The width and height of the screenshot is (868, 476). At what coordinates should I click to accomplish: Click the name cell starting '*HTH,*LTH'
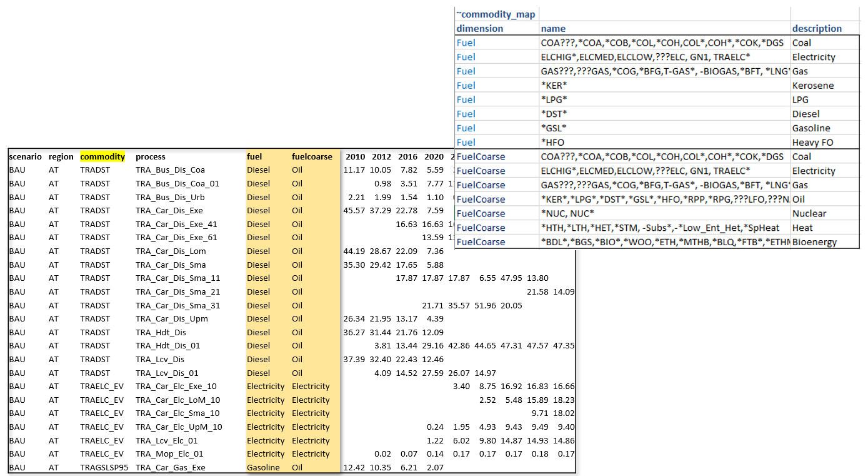click(665, 228)
